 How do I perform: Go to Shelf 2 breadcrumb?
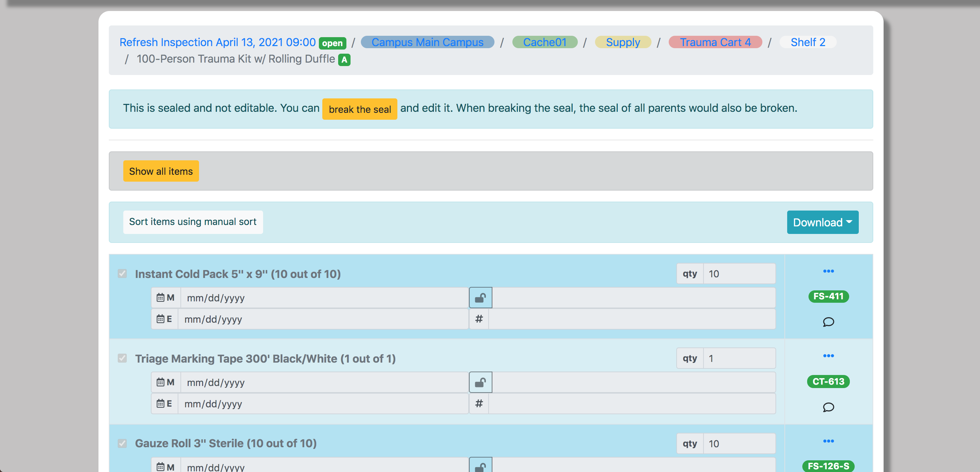[x=808, y=42]
